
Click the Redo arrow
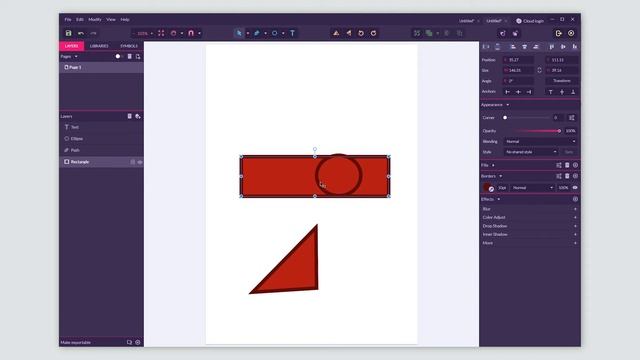click(x=93, y=33)
